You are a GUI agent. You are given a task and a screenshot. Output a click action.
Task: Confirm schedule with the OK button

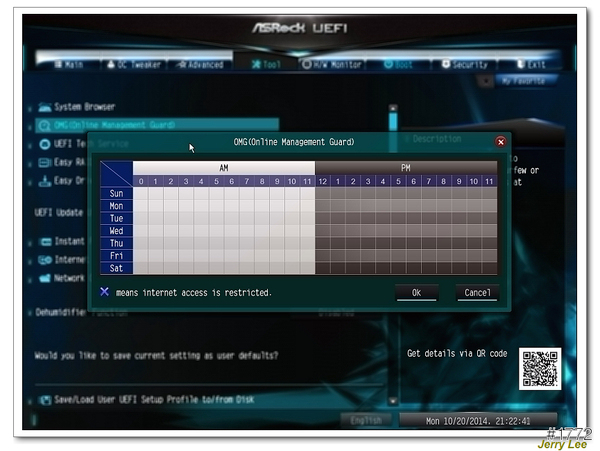416,293
